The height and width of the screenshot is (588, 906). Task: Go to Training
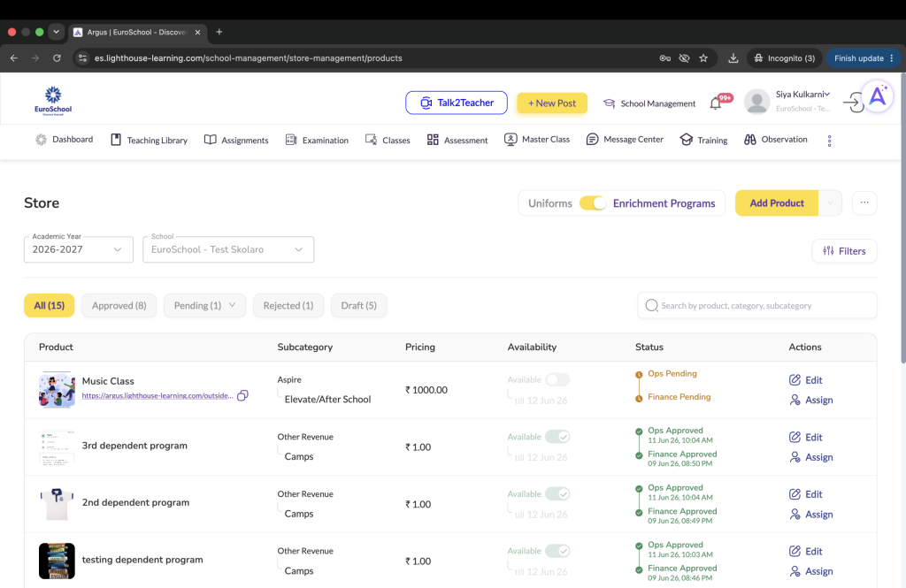click(703, 140)
